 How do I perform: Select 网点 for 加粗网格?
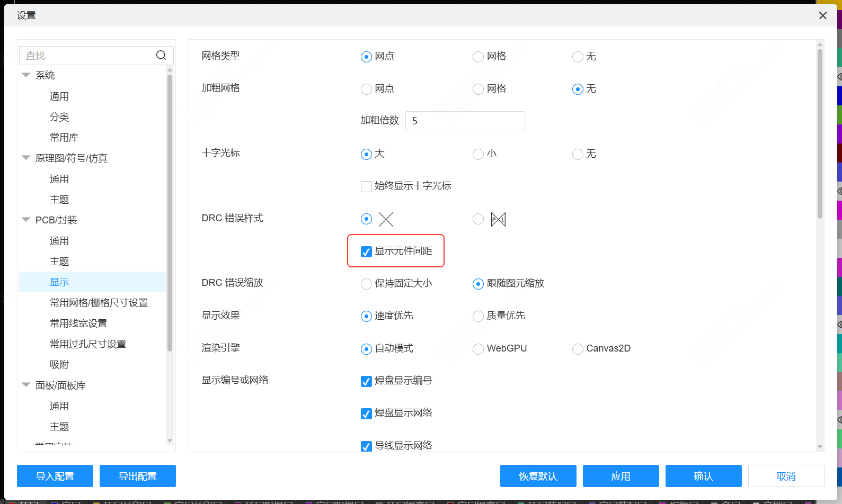[366, 89]
